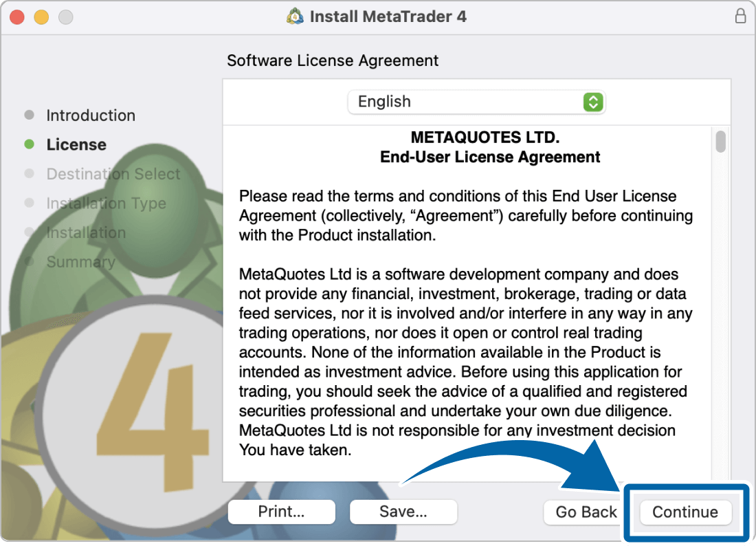
Task: Click the Destination Select step
Action: [x=113, y=174]
